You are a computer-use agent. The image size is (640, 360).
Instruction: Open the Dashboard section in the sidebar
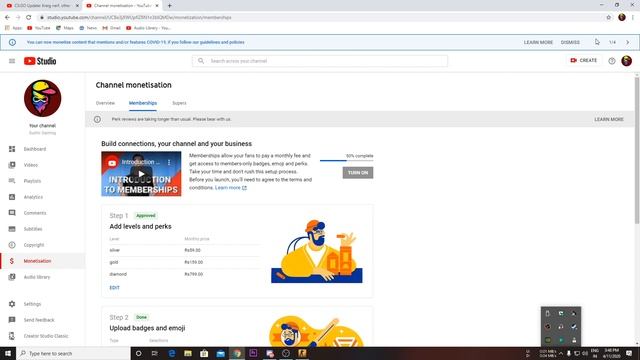click(x=35, y=149)
